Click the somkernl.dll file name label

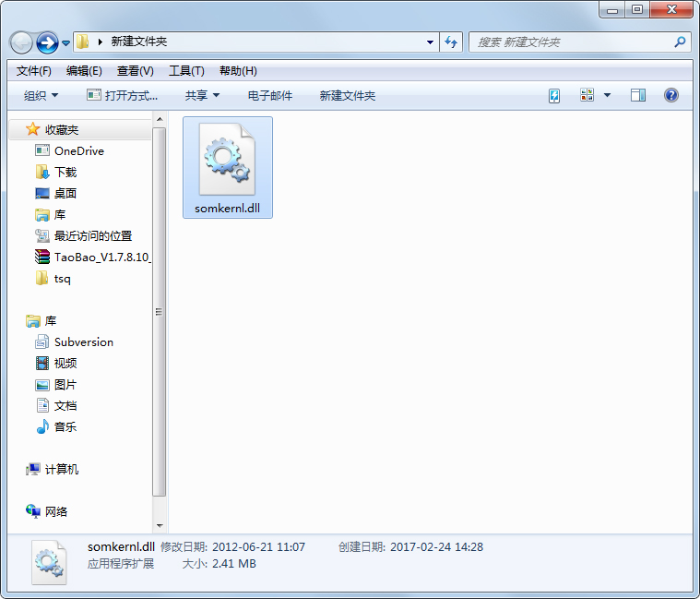click(227, 209)
